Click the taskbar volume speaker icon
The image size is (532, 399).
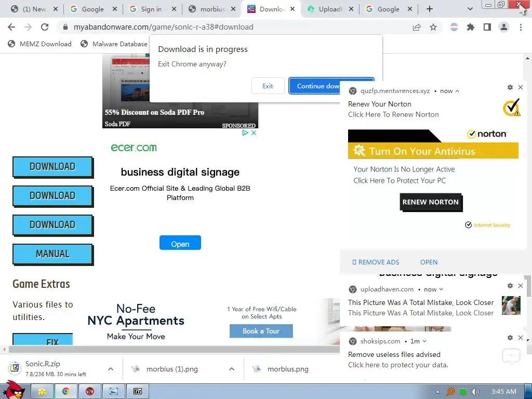(x=475, y=392)
